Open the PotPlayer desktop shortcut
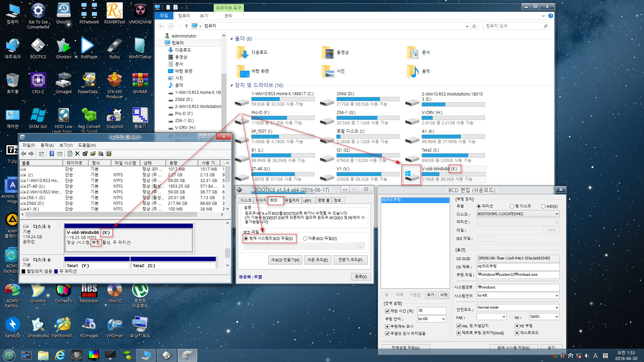The height and width of the screenshot is (362, 644). [x=89, y=48]
